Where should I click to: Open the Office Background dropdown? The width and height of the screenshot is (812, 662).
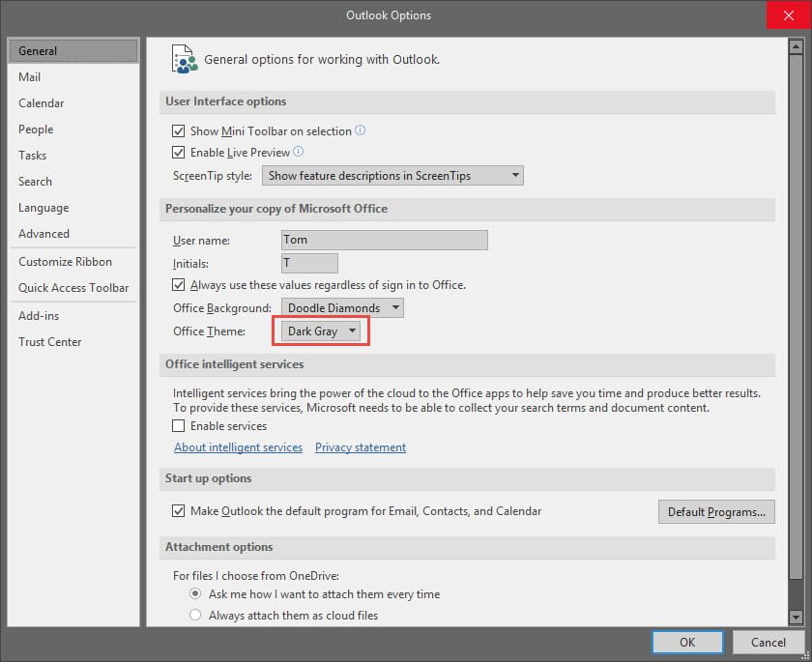point(342,308)
